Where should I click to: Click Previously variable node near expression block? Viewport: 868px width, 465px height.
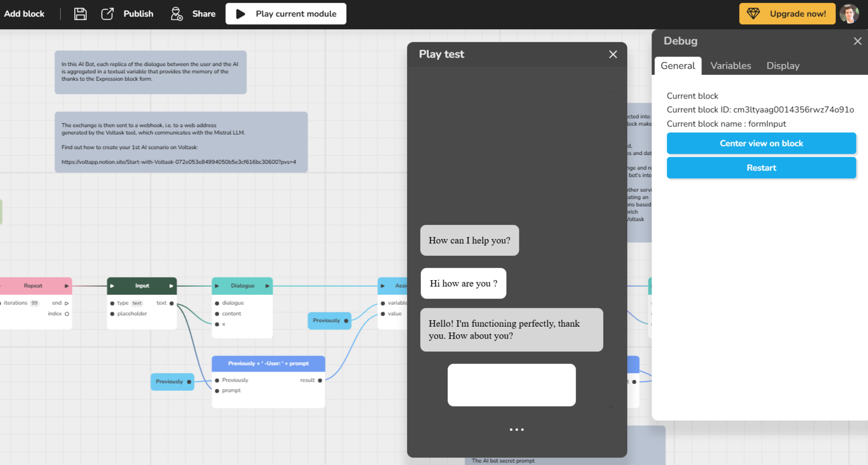(172, 382)
